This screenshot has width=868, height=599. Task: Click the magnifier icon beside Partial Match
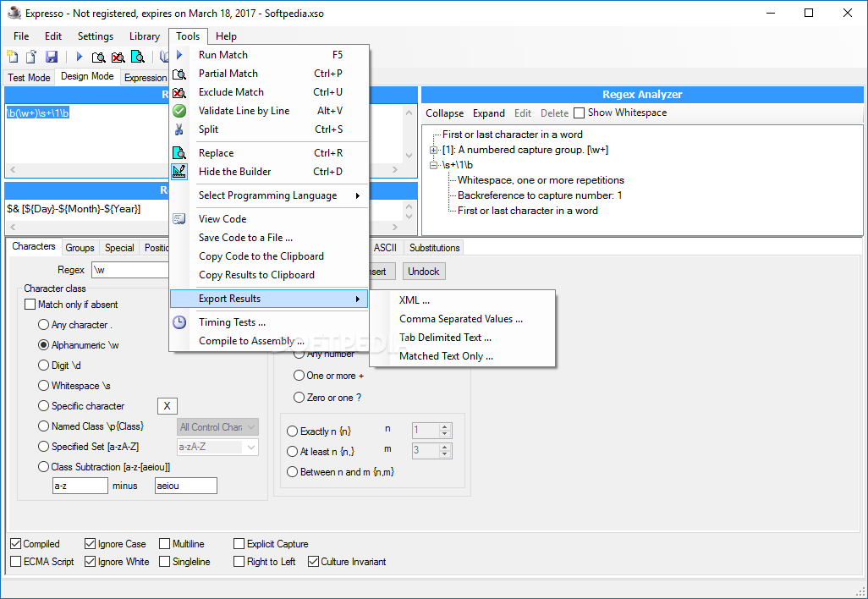point(179,74)
